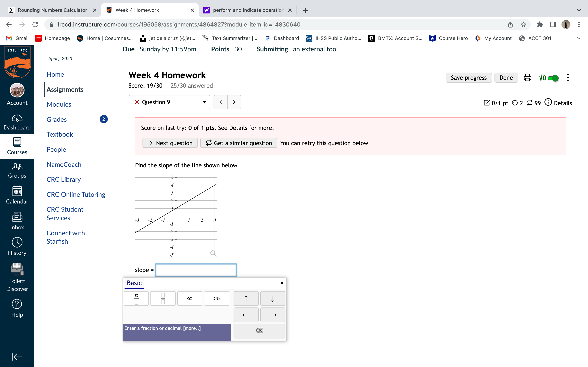The height and width of the screenshot is (367, 588).
Task: Open the Question 9 dropdown
Action: coord(169,102)
